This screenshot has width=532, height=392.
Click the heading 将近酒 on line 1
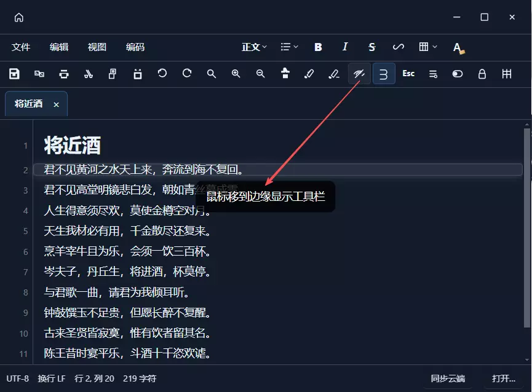[x=73, y=146]
